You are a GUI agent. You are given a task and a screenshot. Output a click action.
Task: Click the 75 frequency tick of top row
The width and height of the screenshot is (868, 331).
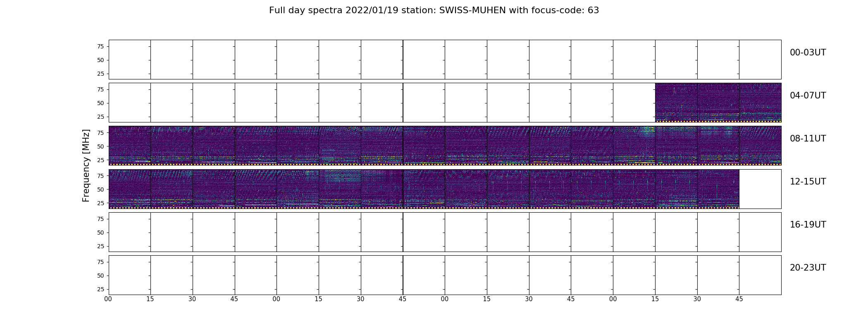click(100, 46)
